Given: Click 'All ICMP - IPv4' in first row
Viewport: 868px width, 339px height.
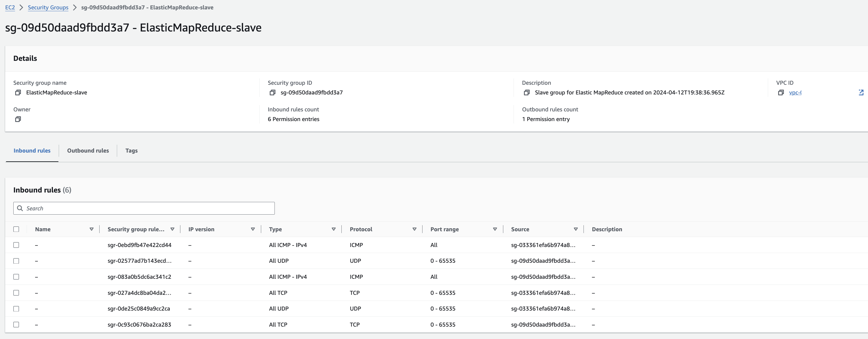Looking at the screenshot, I should click(x=288, y=245).
